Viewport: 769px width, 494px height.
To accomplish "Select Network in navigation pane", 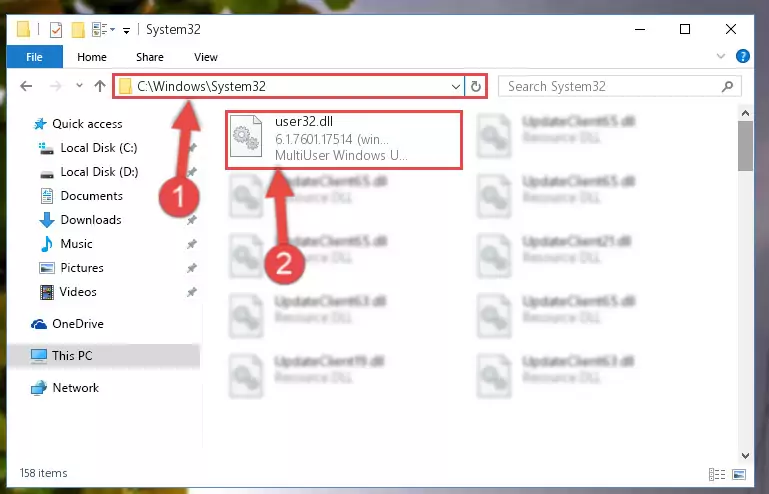I will pos(76,388).
